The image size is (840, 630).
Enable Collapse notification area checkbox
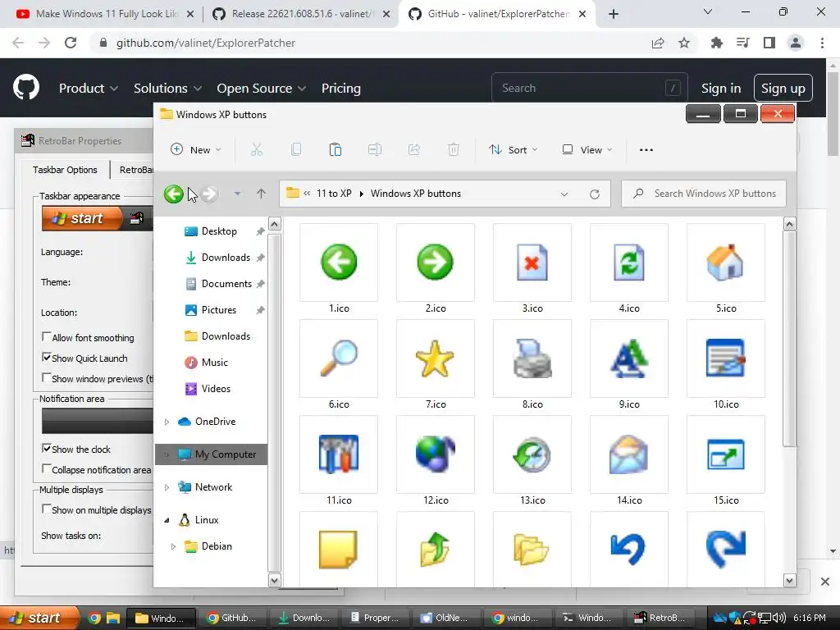tap(47, 468)
